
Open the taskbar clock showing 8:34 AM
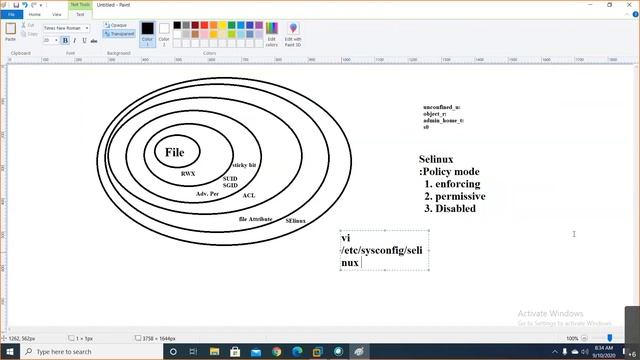604,351
